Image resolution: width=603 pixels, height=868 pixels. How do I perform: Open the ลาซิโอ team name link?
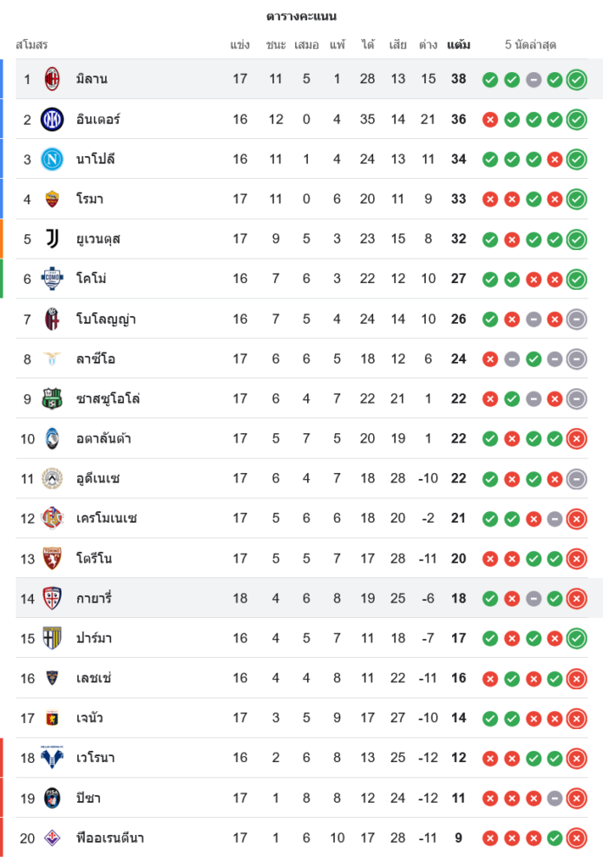pyautogui.click(x=95, y=358)
